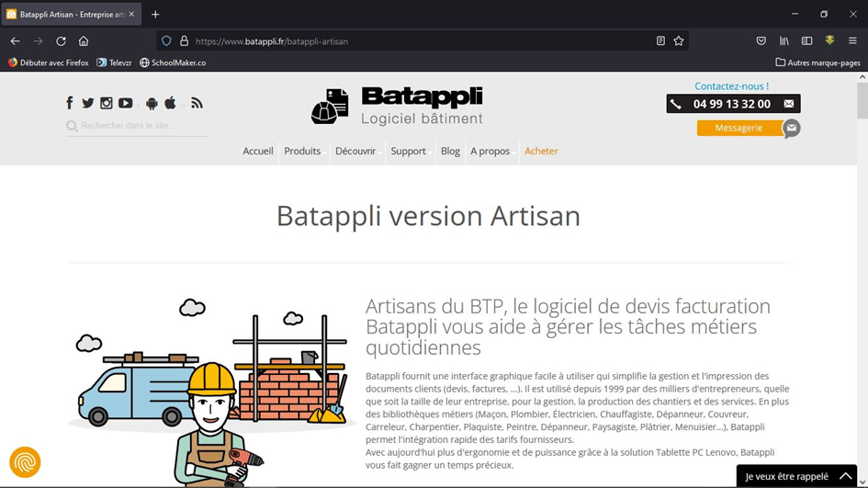Click the 'Batappli version Artisan' heading
The image size is (868, 488).
[x=428, y=215]
